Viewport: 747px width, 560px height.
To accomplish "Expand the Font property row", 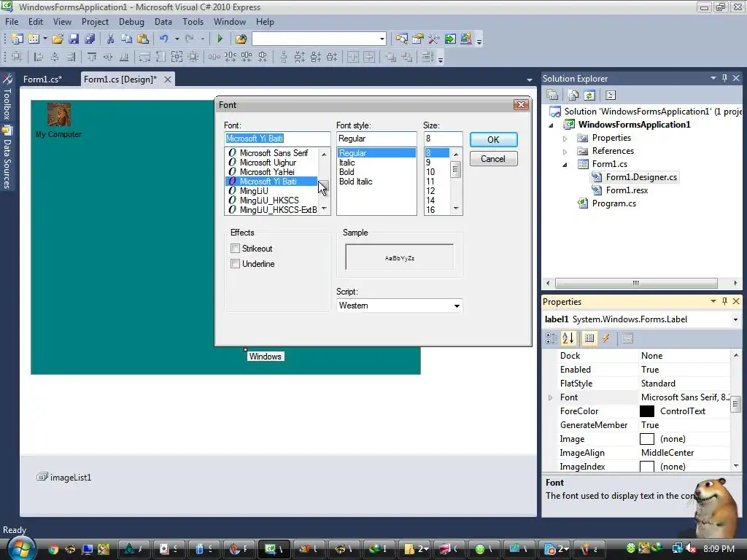I will pyautogui.click(x=550, y=397).
